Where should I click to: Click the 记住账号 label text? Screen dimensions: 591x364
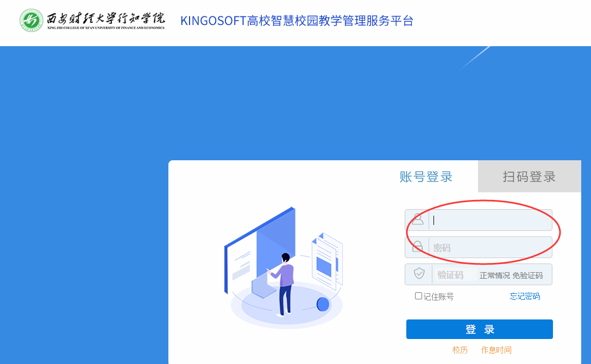pyautogui.click(x=438, y=297)
